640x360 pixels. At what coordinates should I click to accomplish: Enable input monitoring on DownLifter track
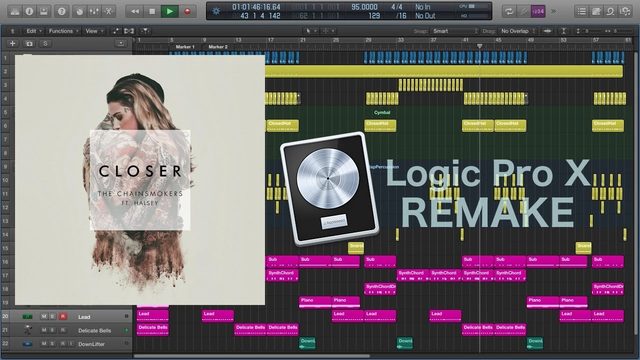point(72,344)
